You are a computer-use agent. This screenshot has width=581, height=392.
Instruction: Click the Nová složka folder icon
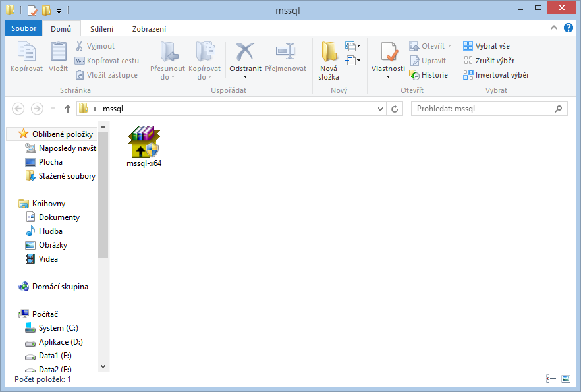[329, 53]
